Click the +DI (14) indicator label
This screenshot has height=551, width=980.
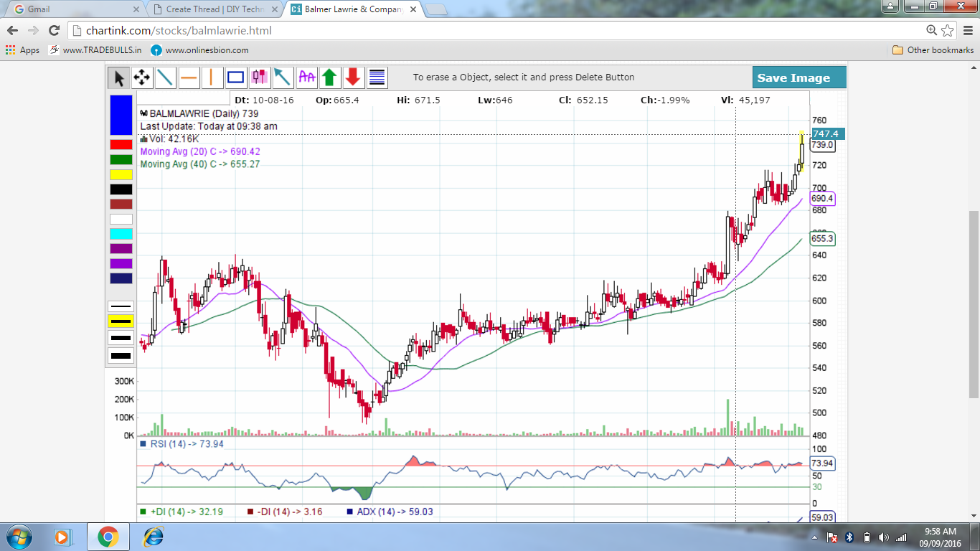point(182,512)
